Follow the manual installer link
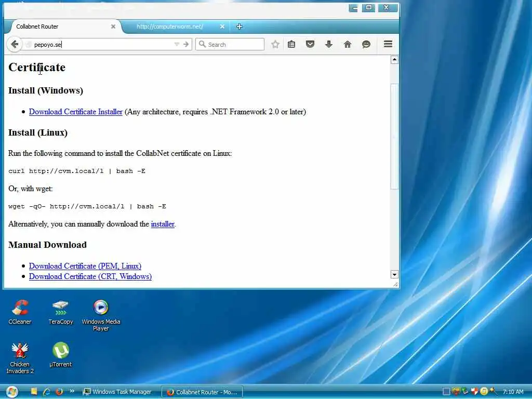The width and height of the screenshot is (532, 399). coord(163,224)
